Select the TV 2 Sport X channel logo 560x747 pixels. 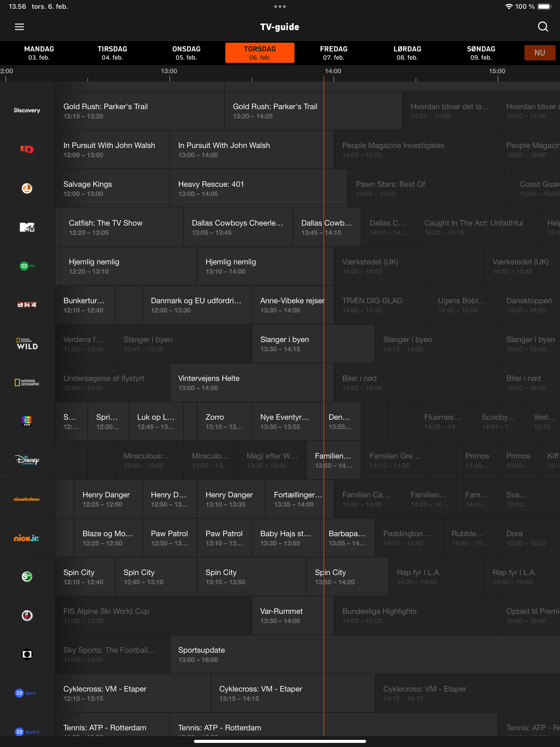click(27, 732)
